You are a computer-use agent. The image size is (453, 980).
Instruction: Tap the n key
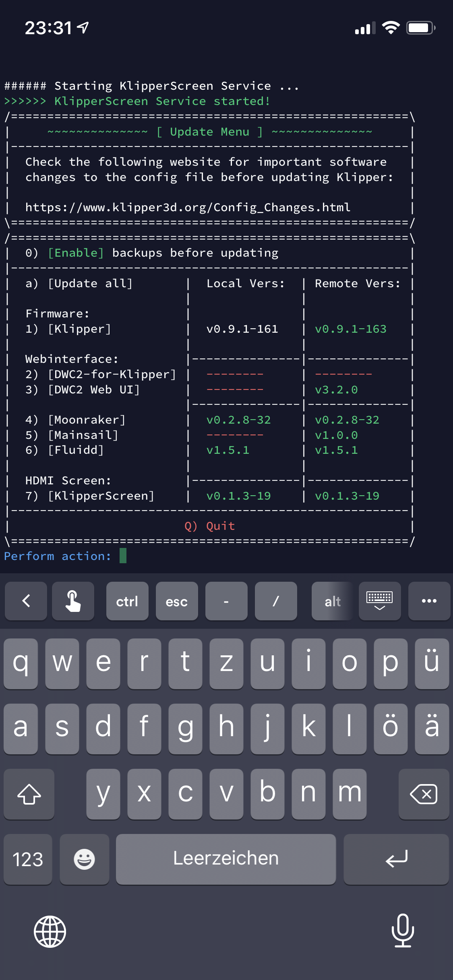point(308,794)
